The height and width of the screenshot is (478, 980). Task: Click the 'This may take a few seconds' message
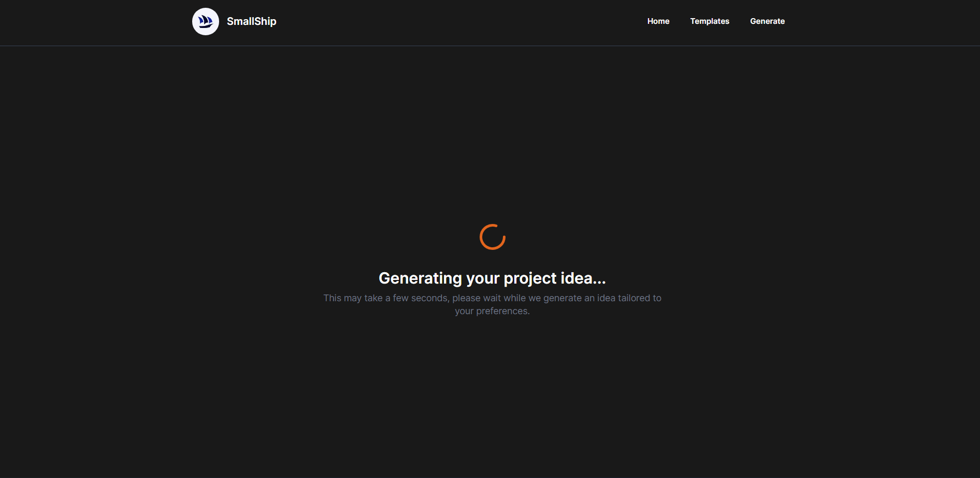[492, 304]
